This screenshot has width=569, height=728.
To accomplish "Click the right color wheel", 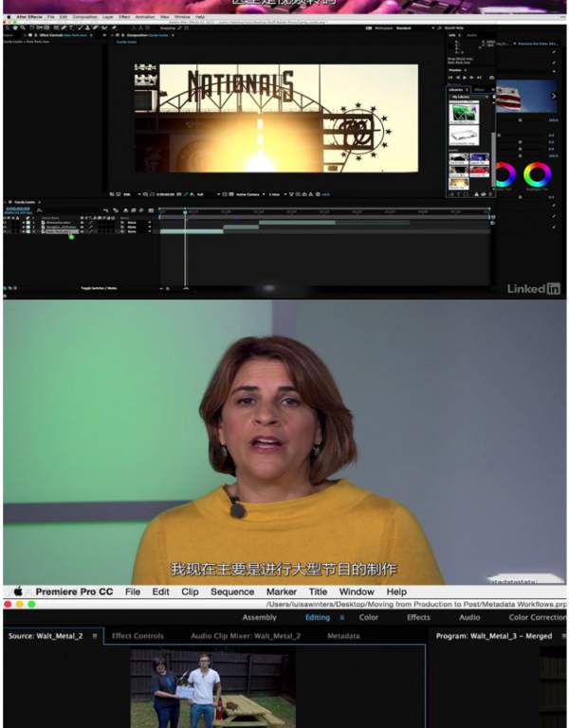I will click(538, 174).
